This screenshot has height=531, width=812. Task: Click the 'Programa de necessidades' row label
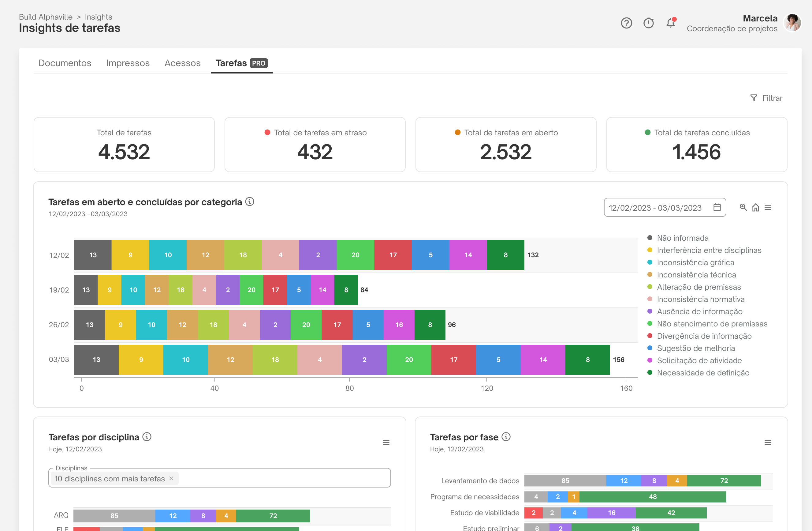(475, 497)
